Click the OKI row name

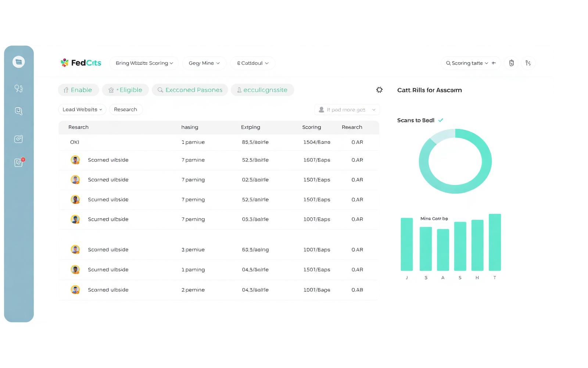click(x=75, y=142)
